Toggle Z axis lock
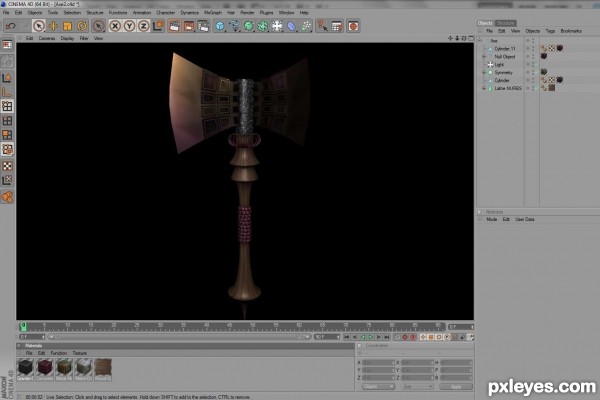The image size is (600, 400). pyautogui.click(x=143, y=26)
